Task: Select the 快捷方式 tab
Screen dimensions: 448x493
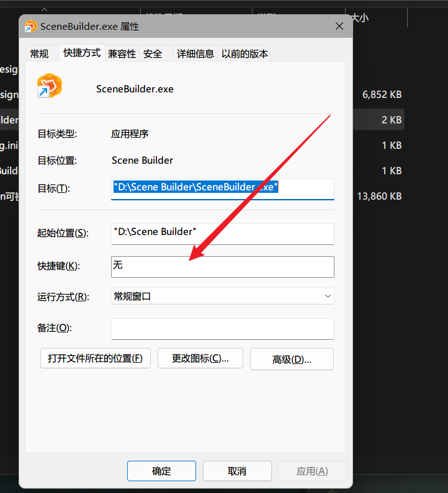Action: pyautogui.click(x=82, y=53)
